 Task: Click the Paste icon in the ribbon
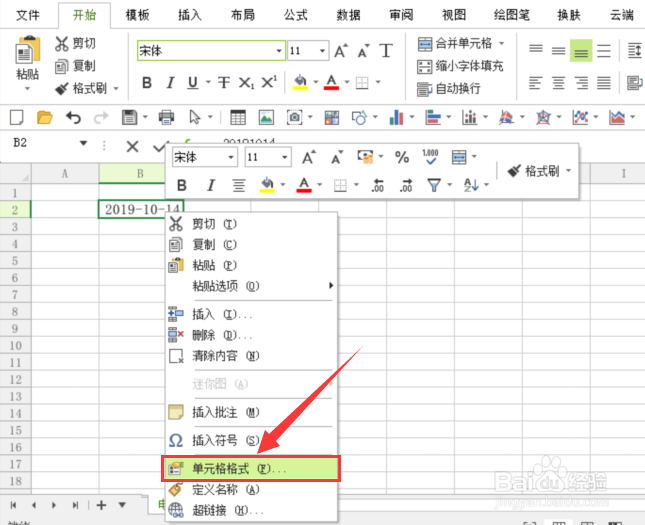(x=28, y=50)
